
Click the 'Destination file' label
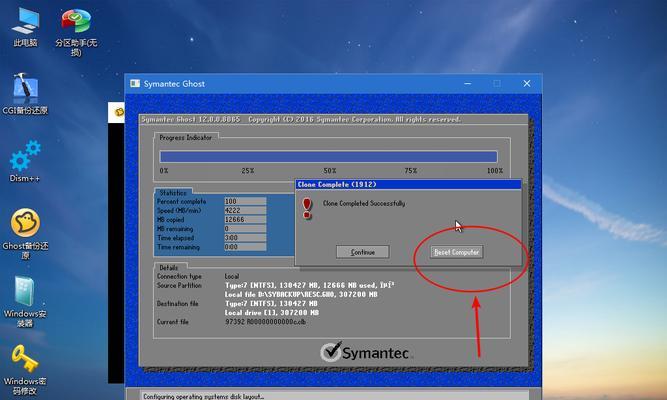point(177,304)
